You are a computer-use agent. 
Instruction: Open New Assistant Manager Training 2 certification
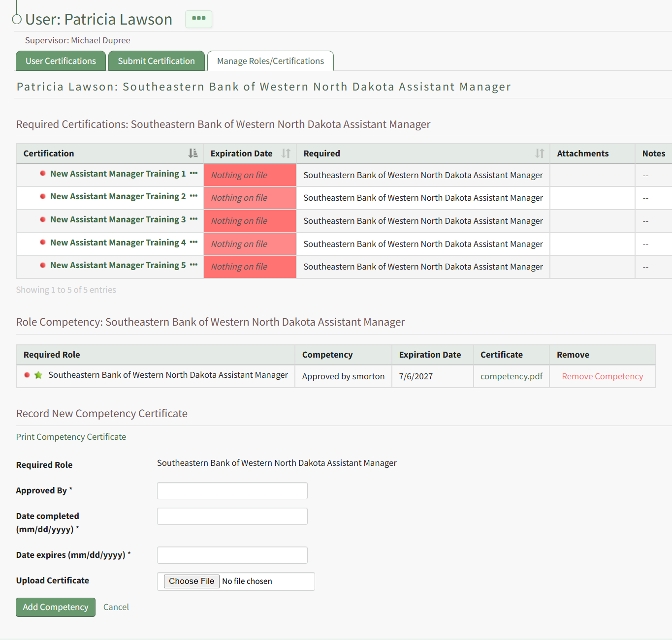(x=118, y=196)
